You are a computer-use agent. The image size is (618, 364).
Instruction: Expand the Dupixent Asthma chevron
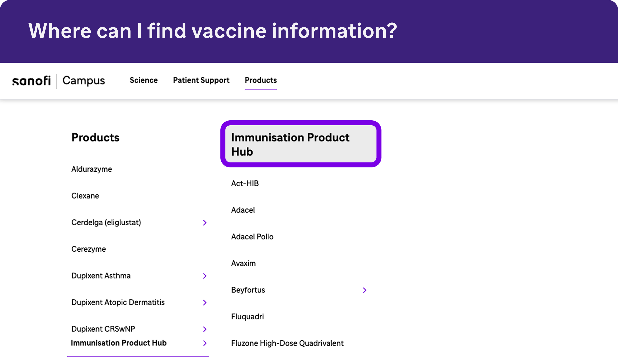pos(205,276)
